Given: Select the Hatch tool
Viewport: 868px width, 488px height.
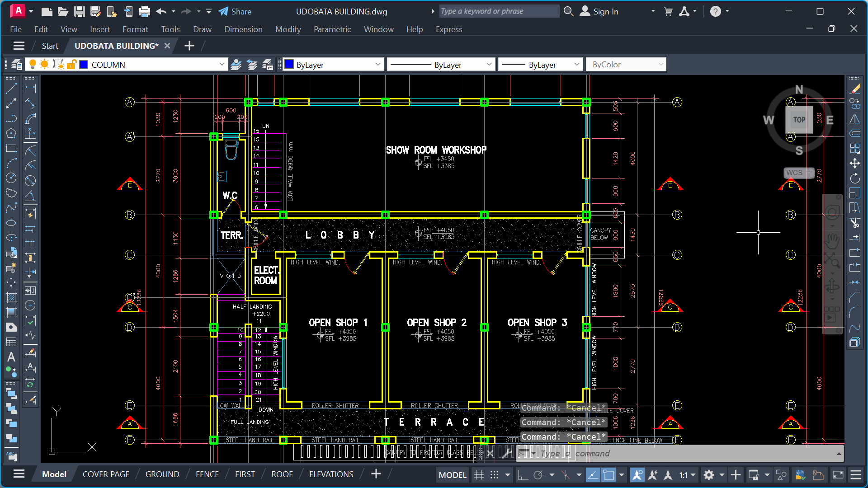Looking at the screenshot, I should (12, 296).
